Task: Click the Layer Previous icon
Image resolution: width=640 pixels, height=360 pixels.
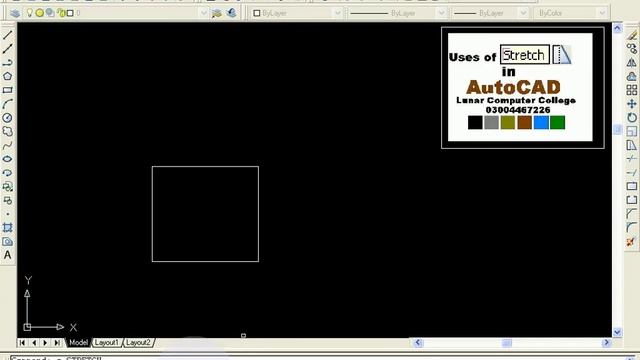Action: tap(231, 13)
